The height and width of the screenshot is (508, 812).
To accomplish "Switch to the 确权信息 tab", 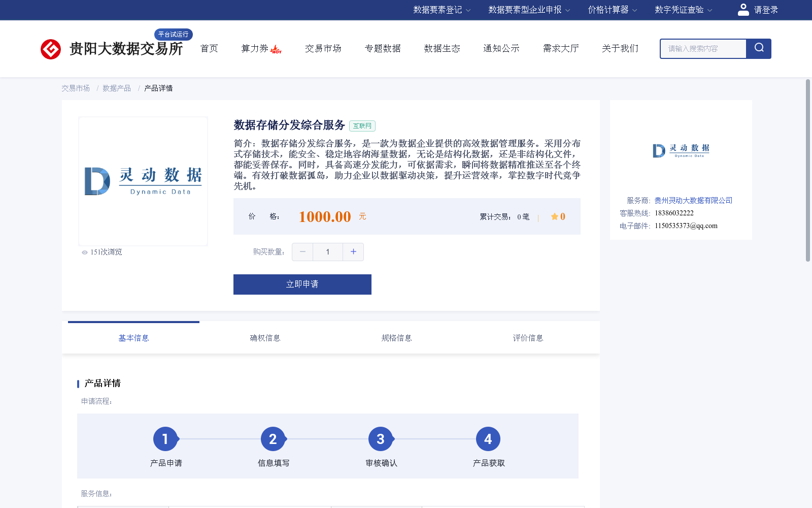I will click(265, 338).
